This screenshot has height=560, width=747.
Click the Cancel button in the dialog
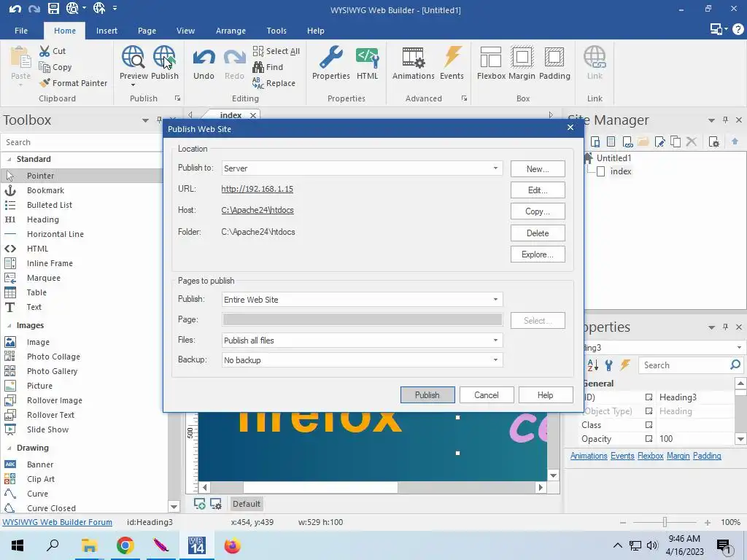pos(487,394)
